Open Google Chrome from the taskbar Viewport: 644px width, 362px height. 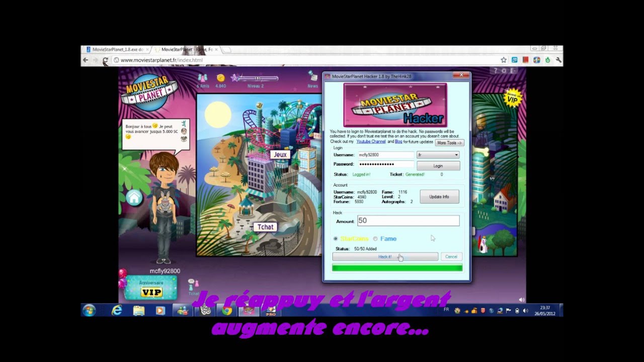tap(227, 311)
